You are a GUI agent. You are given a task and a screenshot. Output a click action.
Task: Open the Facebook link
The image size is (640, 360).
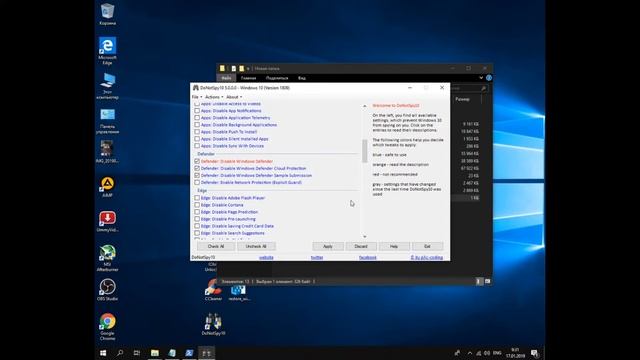point(367,258)
